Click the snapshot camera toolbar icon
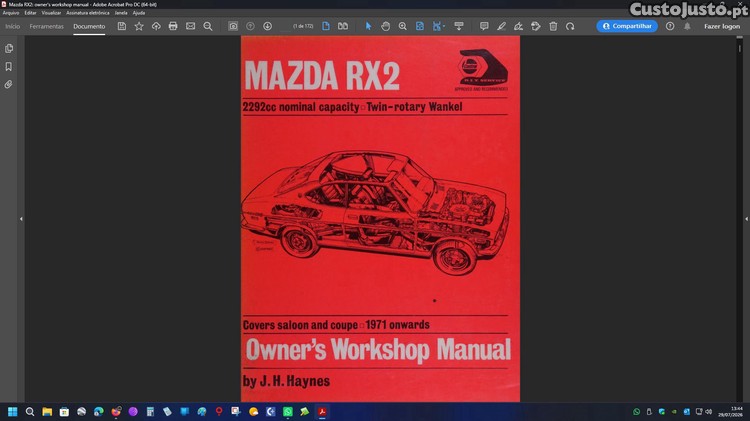Viewport: 750px width, 421px height. point(233,26)
